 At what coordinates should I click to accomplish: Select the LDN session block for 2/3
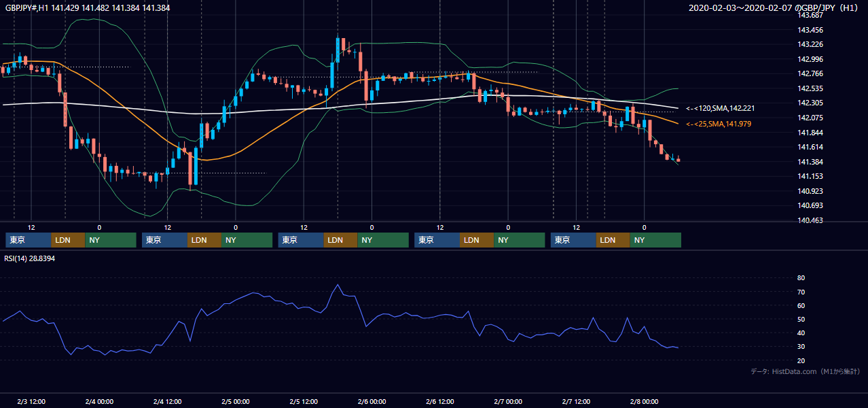coord(68,240)
